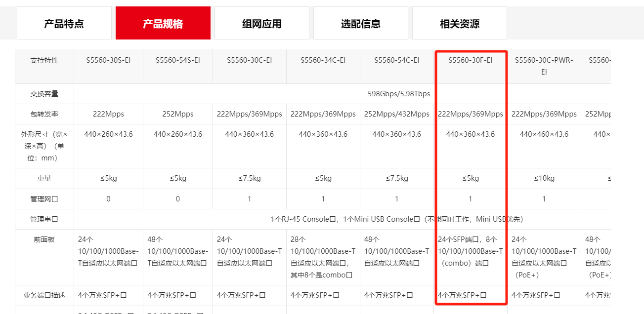
Task: Click the 管理网口 row label
Action: [x=44, y=199]
